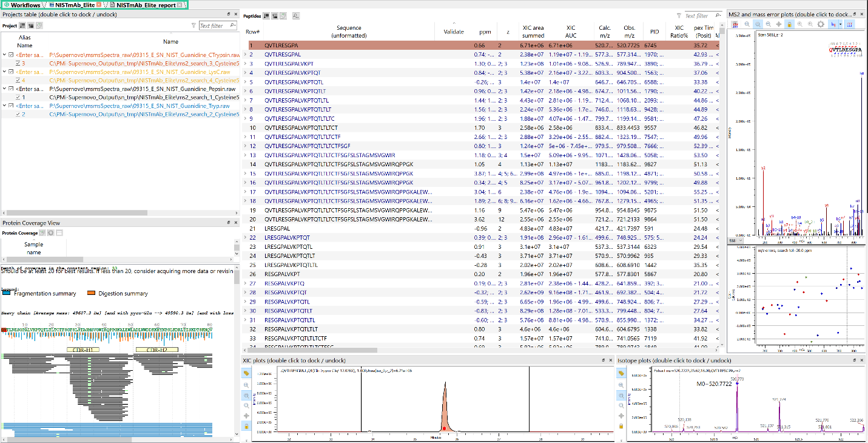Click the filter funnel icon in Projects table
868x443 pixels.
point(193,26)
